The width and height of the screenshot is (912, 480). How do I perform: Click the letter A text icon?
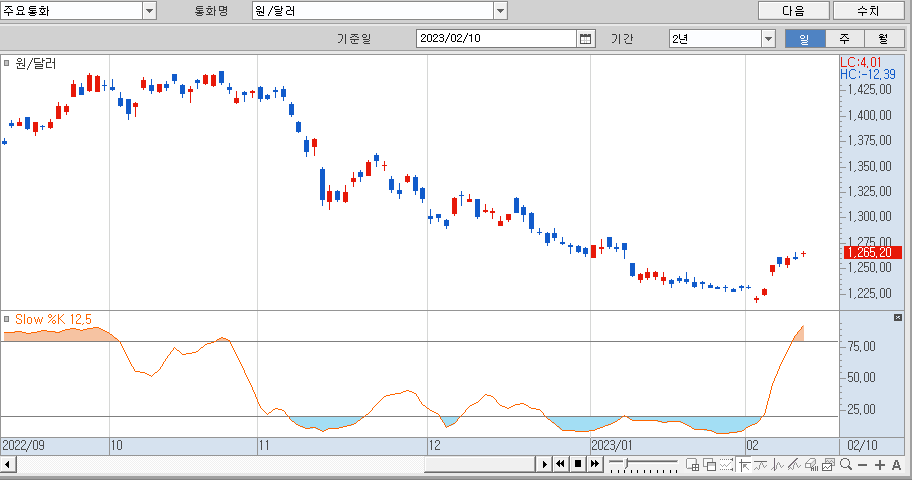[x=896, y=465]
